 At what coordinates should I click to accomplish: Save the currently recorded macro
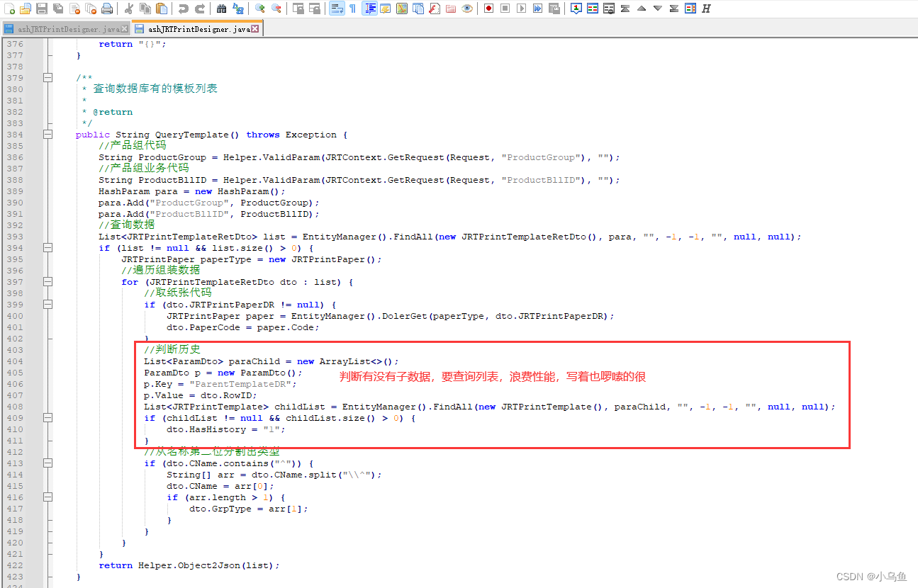[554, 9]
